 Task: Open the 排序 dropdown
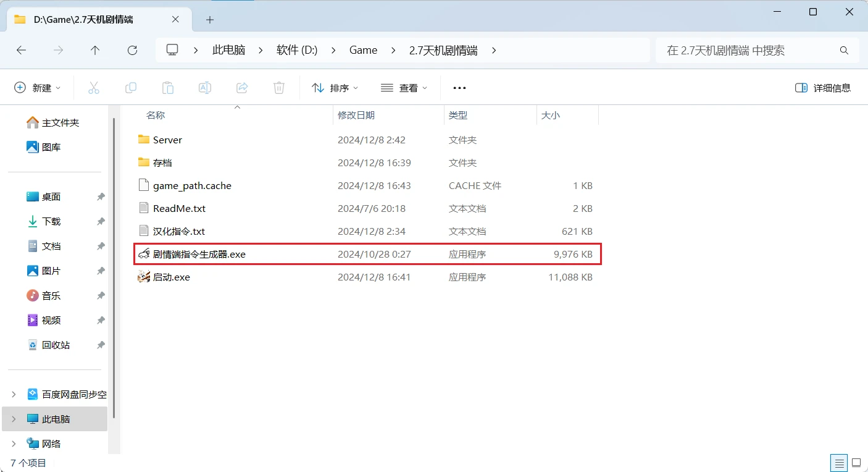[x=335, y=88]
